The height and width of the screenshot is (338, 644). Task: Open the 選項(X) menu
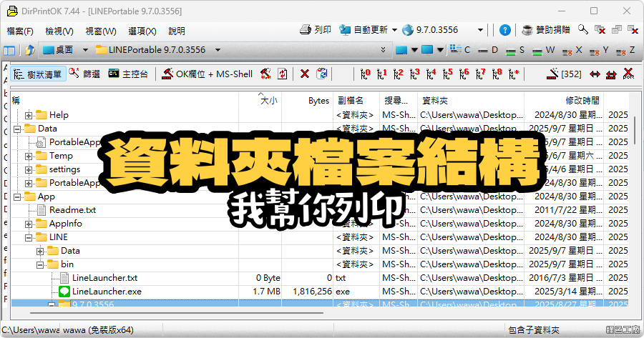pyautogui.click(x=142, y=31)
